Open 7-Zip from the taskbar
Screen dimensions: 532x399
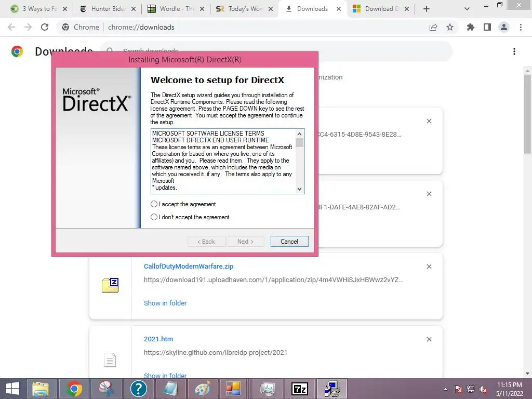(x=299, y=389)
